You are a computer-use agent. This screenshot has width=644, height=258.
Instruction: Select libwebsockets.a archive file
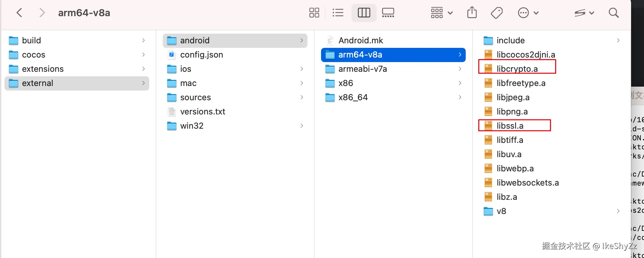click(x=527, y=183)
